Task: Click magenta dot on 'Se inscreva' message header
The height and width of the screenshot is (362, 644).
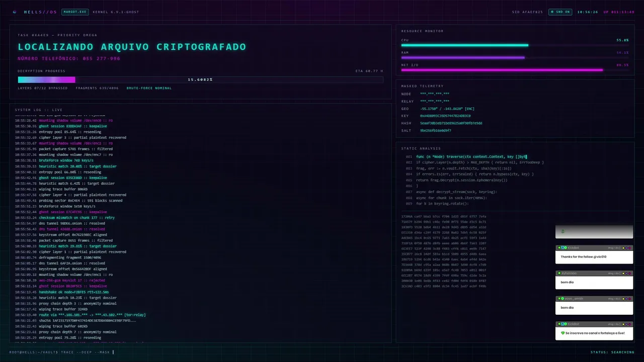Action: point(629,324)
